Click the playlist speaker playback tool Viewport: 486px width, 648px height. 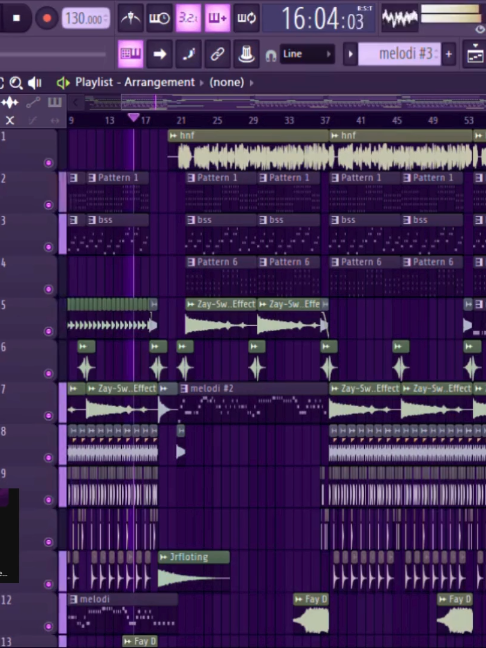[x=35, y=83]
